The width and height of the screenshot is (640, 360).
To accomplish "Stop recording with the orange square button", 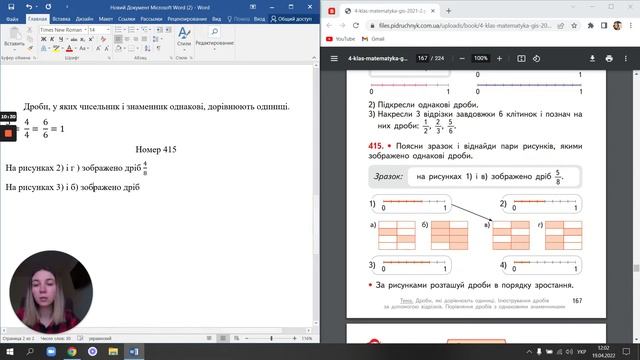I will pyautogui.click(x=8, y=133).
